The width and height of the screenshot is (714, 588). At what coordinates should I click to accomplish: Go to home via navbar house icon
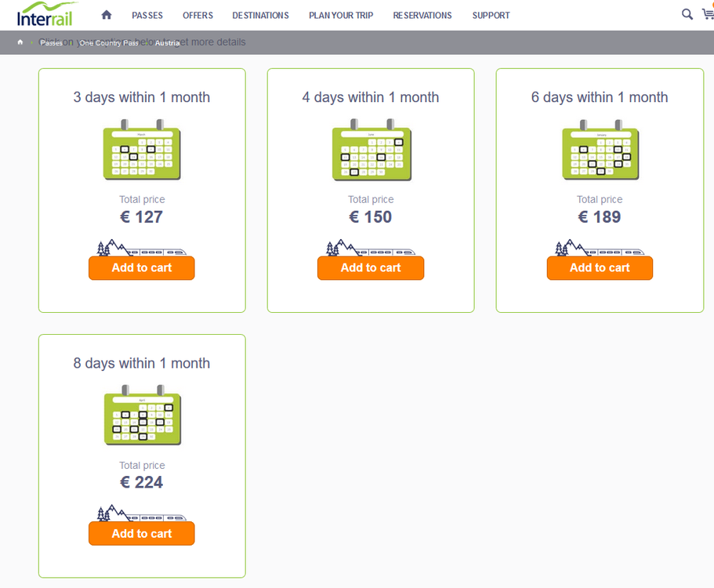(106, 15)
